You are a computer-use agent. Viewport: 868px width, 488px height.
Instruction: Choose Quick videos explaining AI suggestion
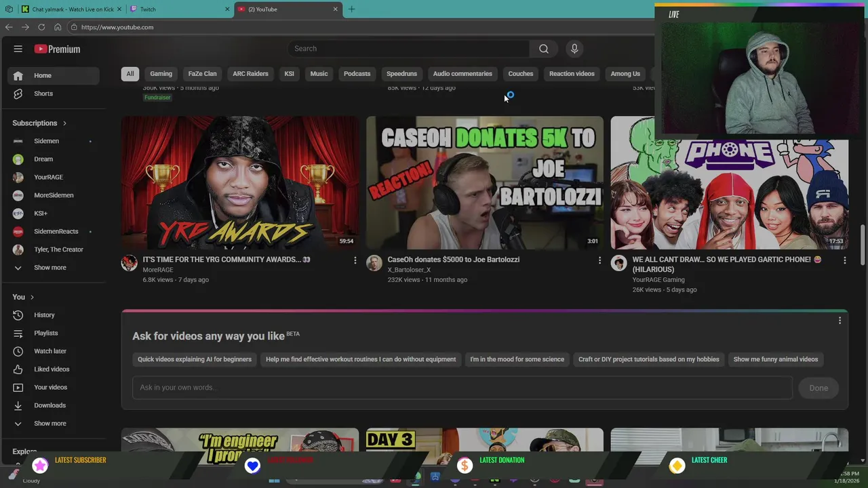pos(195,359)
